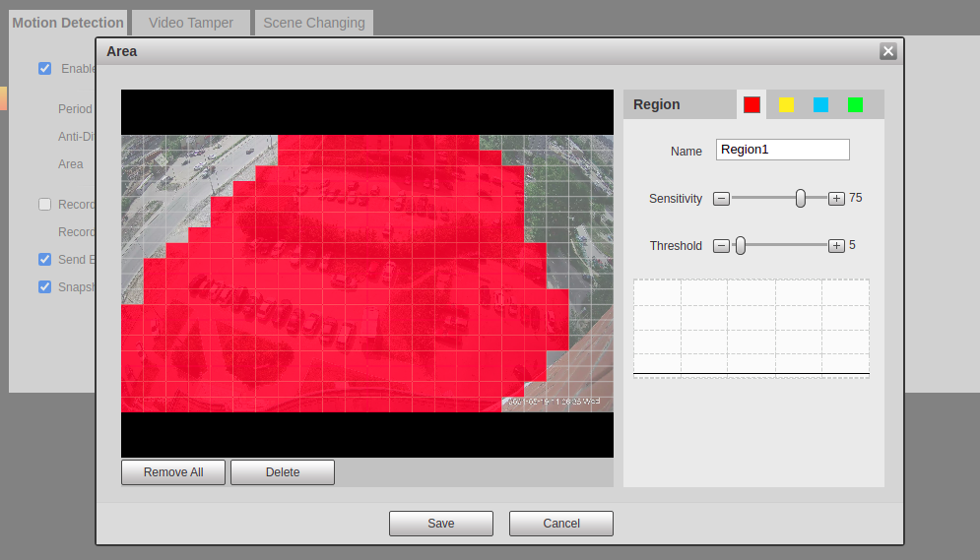Open the Scene Changing tab
This screenshot has width=980, height=560.
pyautogui.click(x=314, y=23)
